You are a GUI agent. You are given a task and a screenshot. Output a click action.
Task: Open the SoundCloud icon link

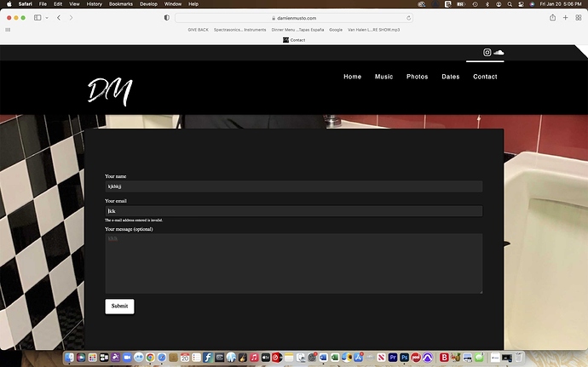[x=499, y=53]
